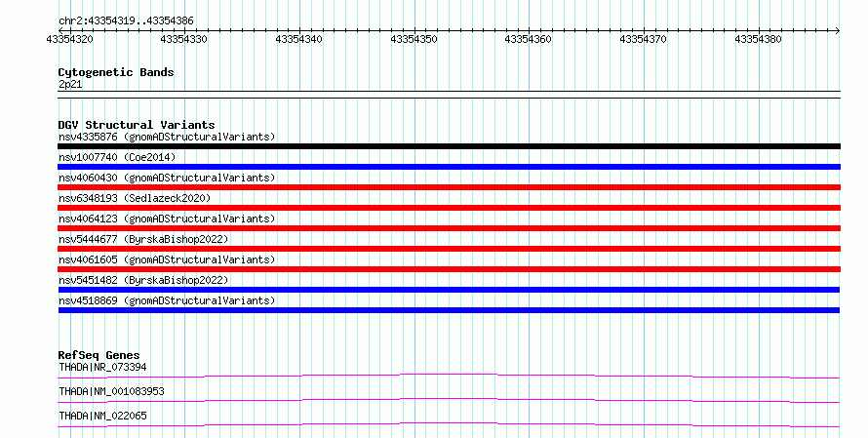This screenshot has height=438, width=868.
Task: Select the Cytogenetic Bands track title
Action: pyautogui.click(x=116, y=72)
